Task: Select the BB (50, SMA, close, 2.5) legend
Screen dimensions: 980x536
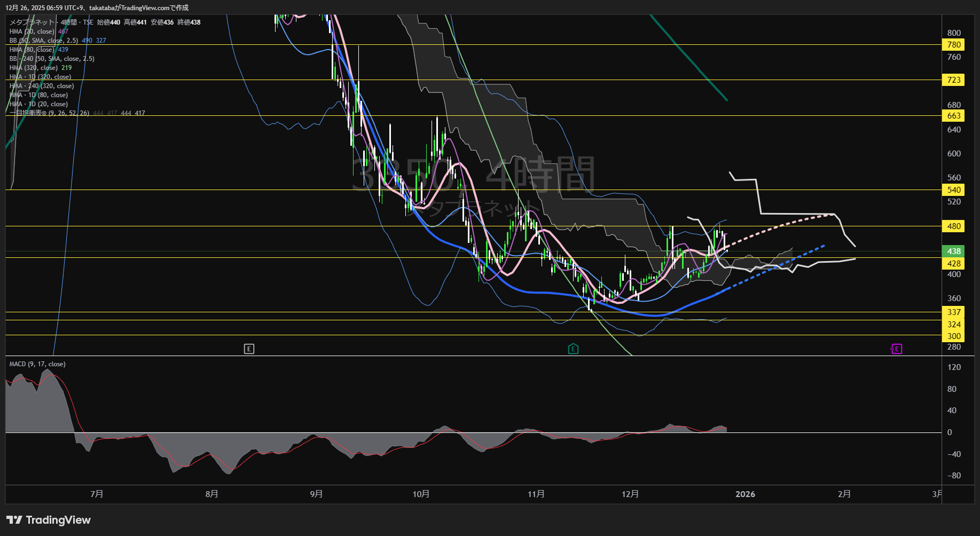Action: point(44,41)
